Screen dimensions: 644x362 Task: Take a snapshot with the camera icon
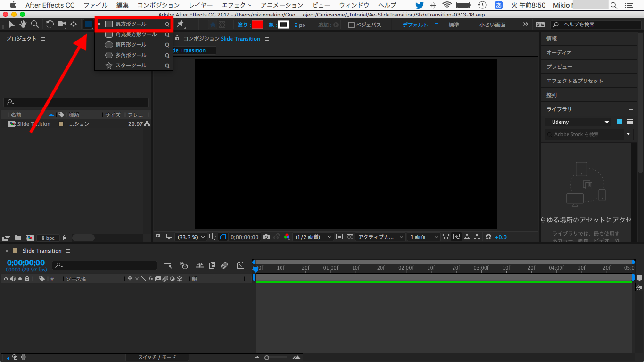pos(266,237)
